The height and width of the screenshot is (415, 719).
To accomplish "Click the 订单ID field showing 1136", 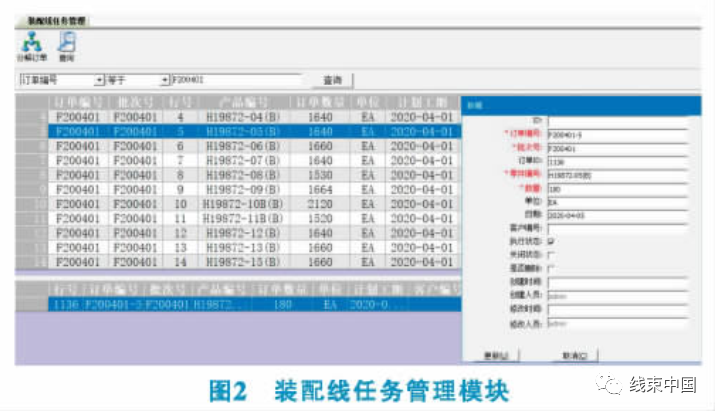I will point(618,161).
